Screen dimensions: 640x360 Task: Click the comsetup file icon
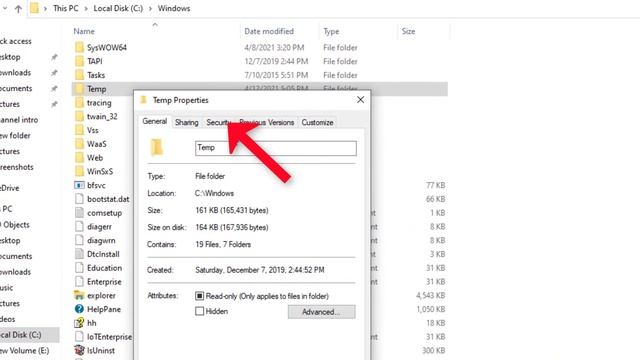tap(79, 213)
